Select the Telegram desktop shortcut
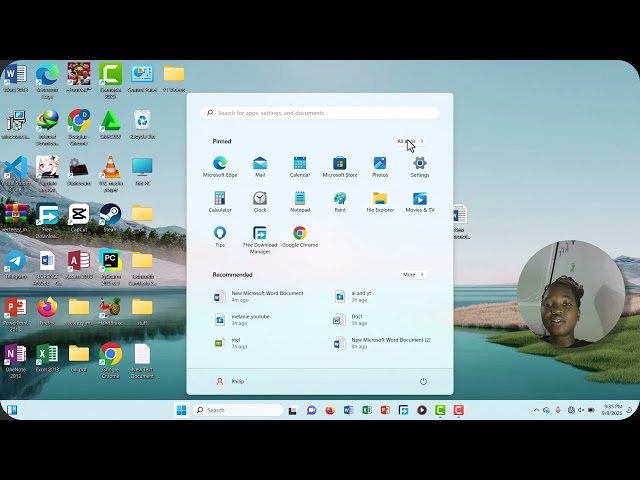This screenshot has height=480, width=640. click(x=16, y=264)
